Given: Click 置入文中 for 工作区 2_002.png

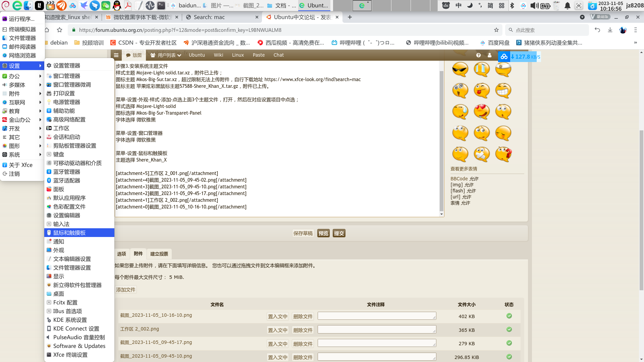Looking at the screenshot, I should pos(277,330).
